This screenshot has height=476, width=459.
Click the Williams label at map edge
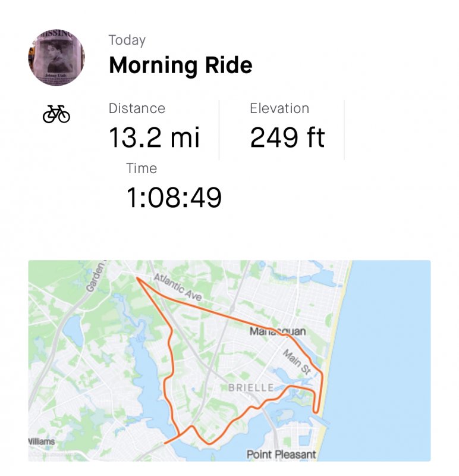pyautogui.click(x=42, y=441)
